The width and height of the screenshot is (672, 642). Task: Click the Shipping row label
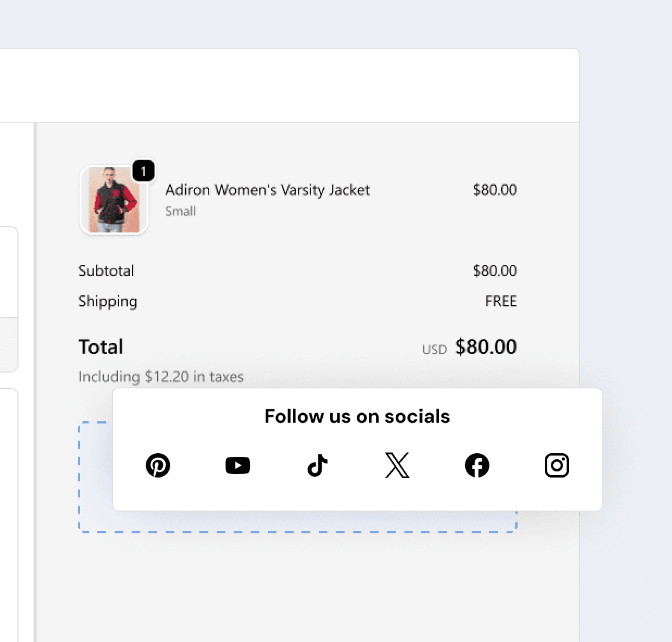(108, 302)
